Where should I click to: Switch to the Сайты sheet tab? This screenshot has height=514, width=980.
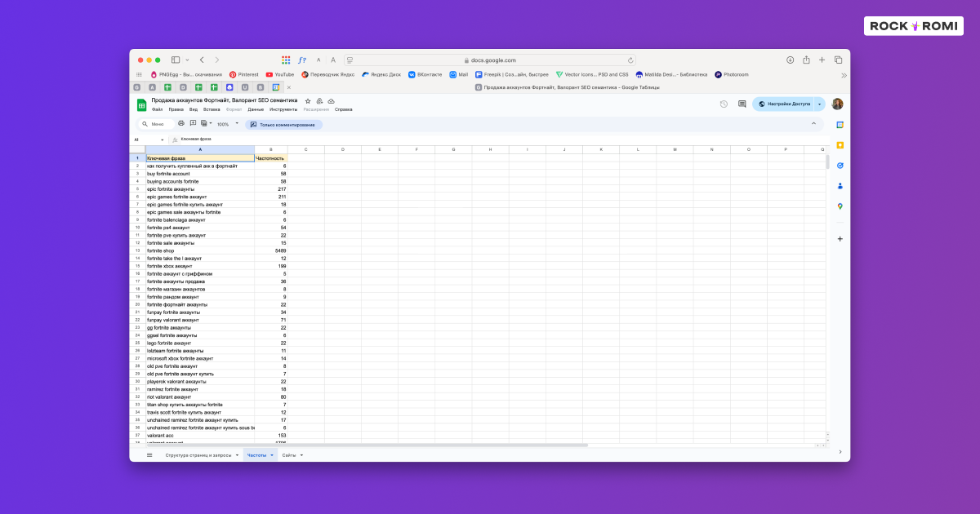pos(289,454)
